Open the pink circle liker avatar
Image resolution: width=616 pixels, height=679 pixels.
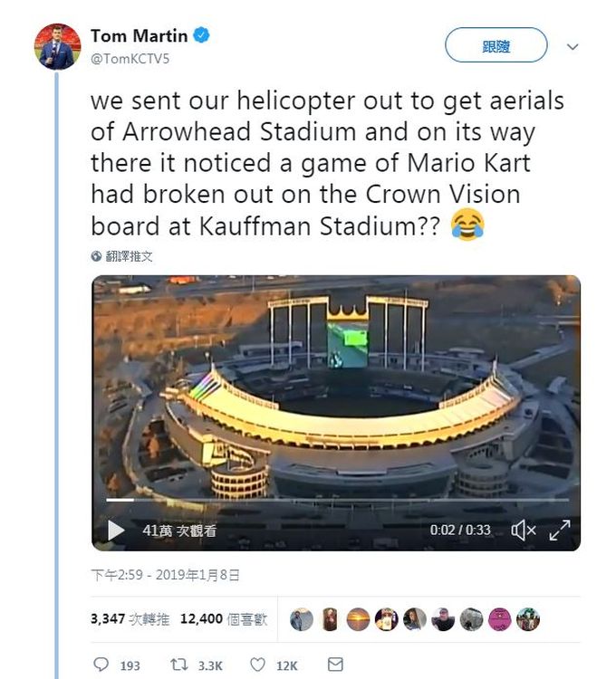(499, 619)
